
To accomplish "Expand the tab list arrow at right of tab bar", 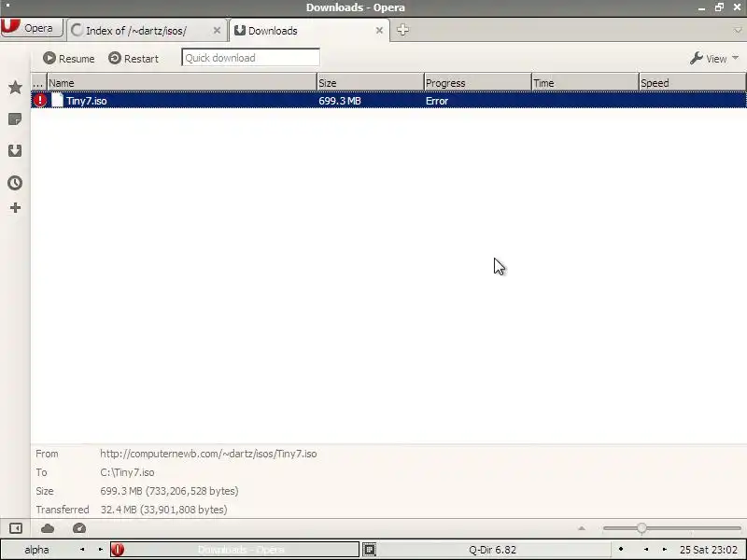I will (x=738, y=31).
